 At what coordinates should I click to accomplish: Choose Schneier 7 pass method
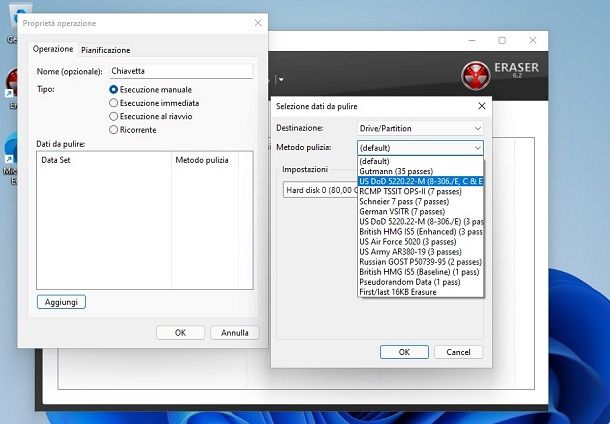pyautogui.click(x=420, y=201)
